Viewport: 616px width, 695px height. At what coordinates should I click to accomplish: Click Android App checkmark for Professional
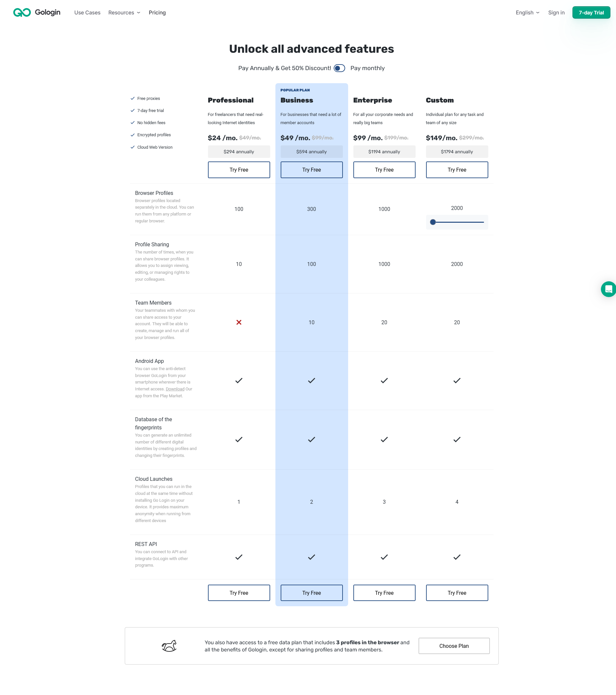click(239, 381)
